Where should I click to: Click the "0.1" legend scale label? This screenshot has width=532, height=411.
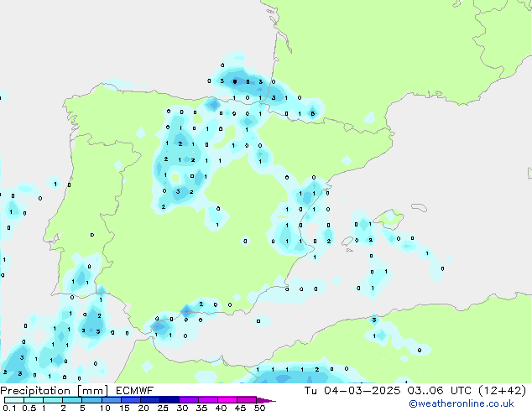(9, 408)
